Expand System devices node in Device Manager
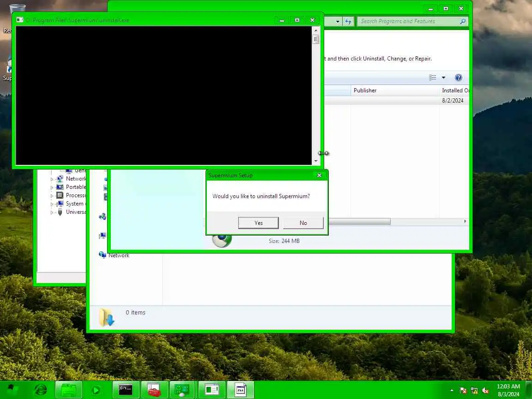This screenshot has height=399, width=532. click(x=52, y=204)
